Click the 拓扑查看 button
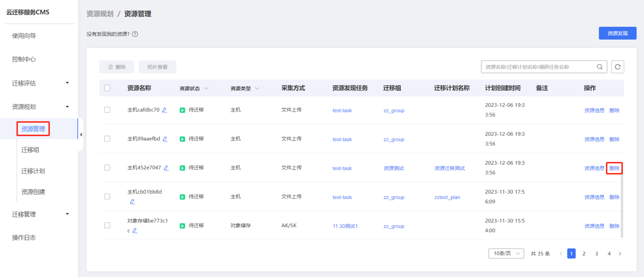The image size is (644, 277). [157, 67]
